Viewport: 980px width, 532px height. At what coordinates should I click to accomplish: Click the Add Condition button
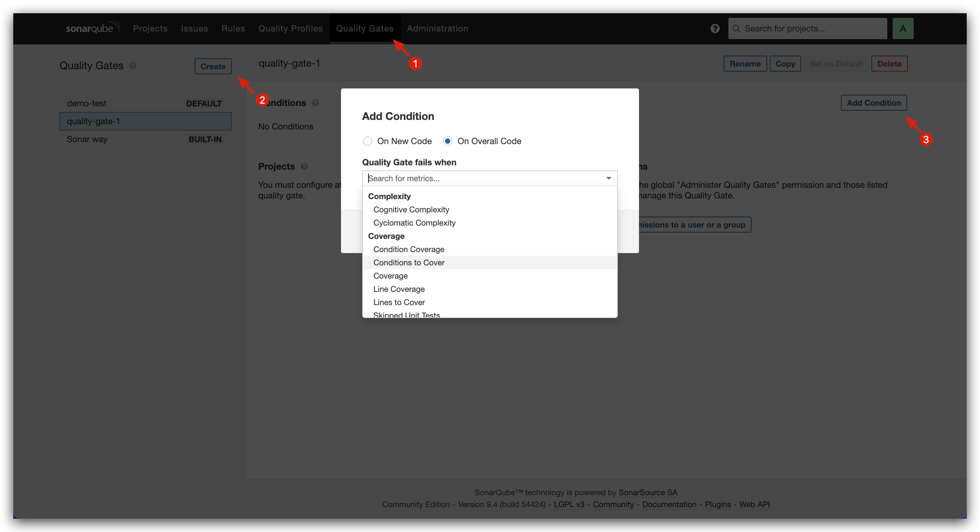(873, 103)
